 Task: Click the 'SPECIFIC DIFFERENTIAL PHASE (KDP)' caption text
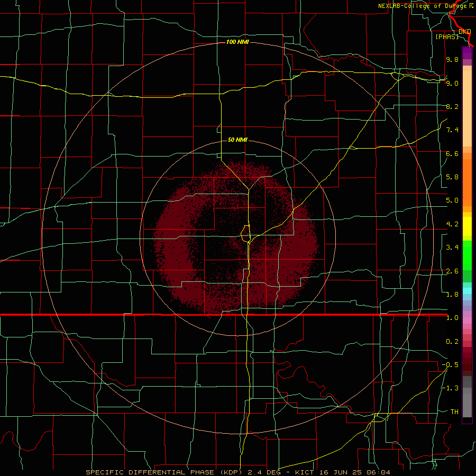tap(165, 472)
